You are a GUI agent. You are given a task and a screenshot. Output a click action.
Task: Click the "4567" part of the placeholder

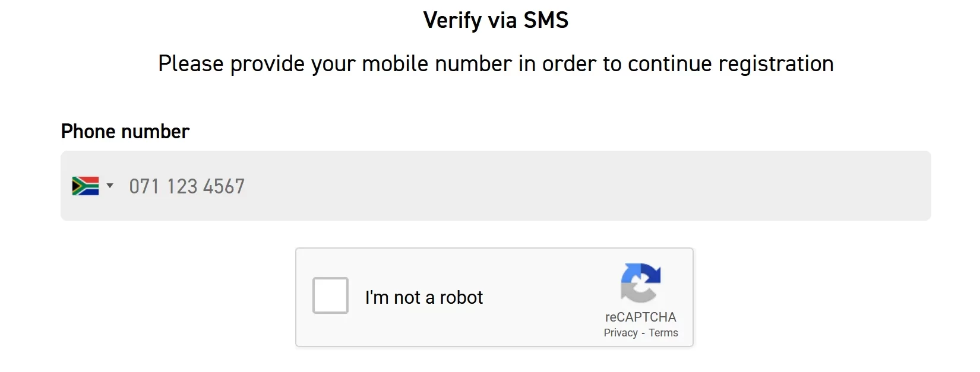tap(224, 186)
